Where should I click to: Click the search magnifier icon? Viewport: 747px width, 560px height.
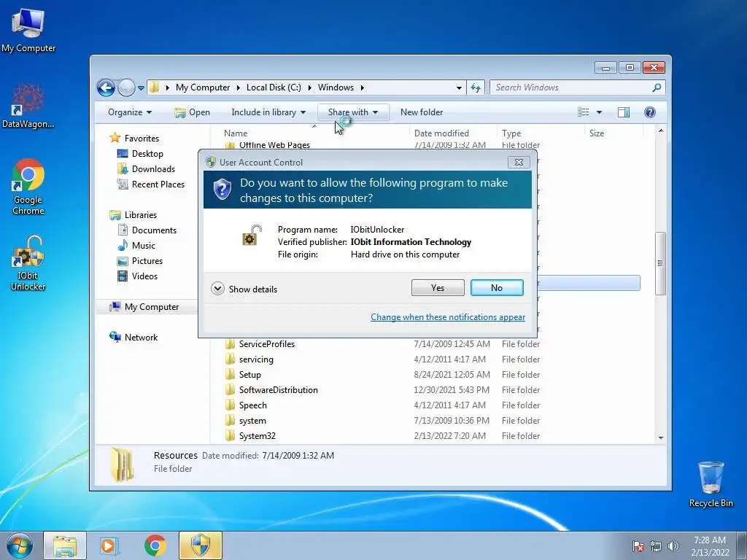(x=657, y=87)
